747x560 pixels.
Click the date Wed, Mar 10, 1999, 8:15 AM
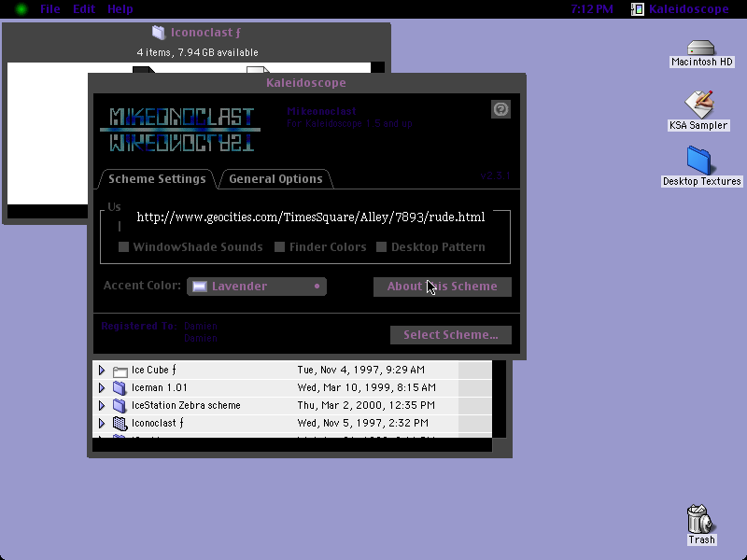click(x=366, y=387)
